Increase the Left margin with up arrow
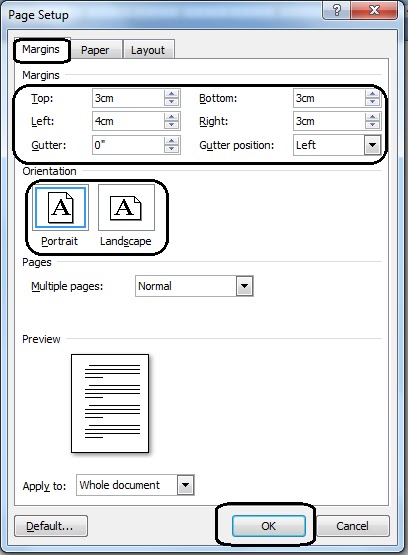This screenshot has width=408, height=555. (172, 117)
